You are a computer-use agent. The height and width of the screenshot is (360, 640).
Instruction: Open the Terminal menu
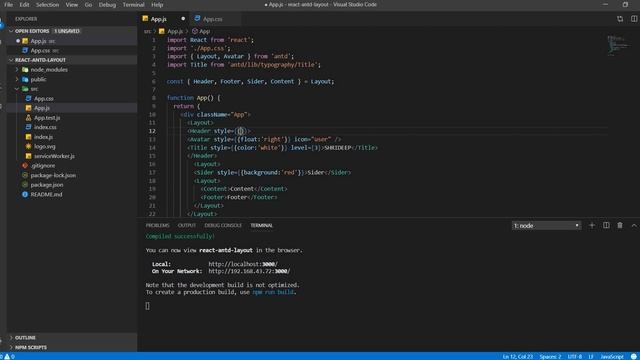tap(133, 4)
